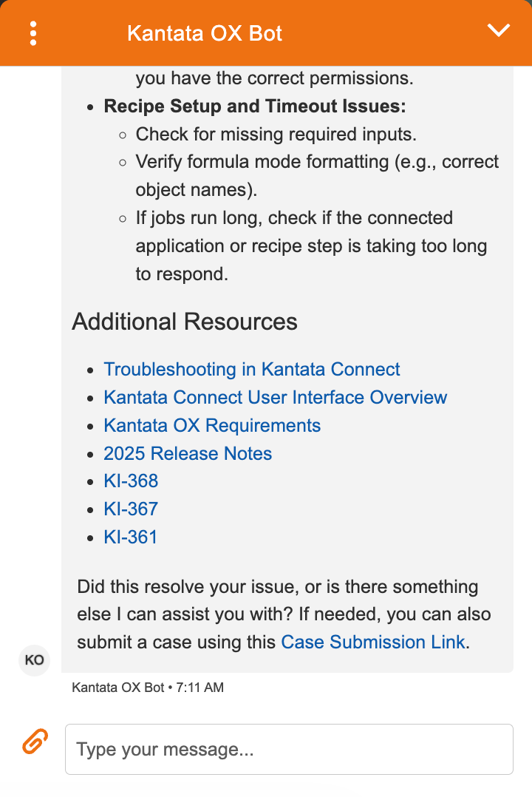Follow the Kantata OX Requirements link
This screenshot has width=532, height=797.
click(x=212, y=425)
